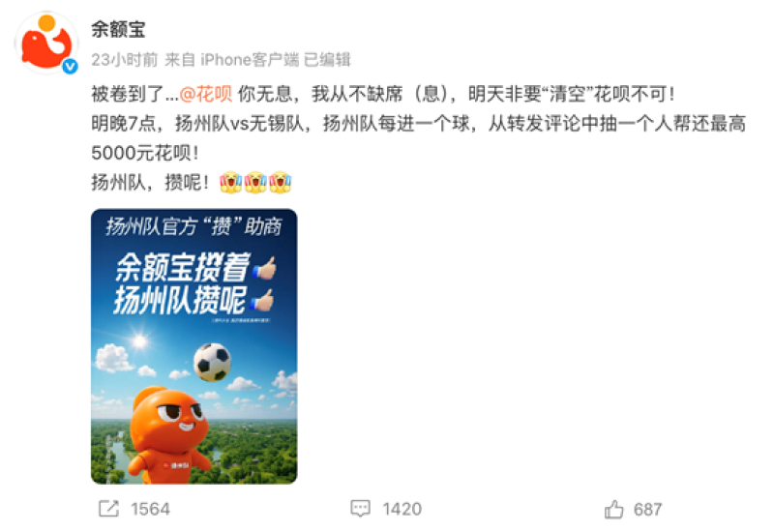Click the repost share icon
The width and height of the screenshot is (774, 532).
108,509
